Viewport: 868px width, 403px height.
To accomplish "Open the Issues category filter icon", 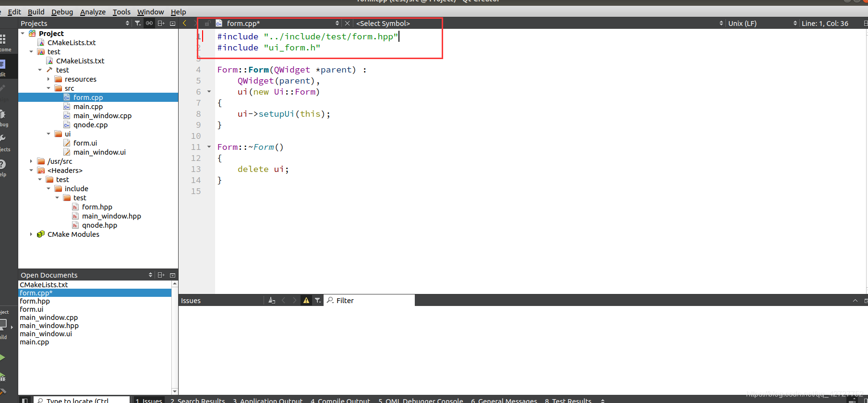I will pos(318,300).
